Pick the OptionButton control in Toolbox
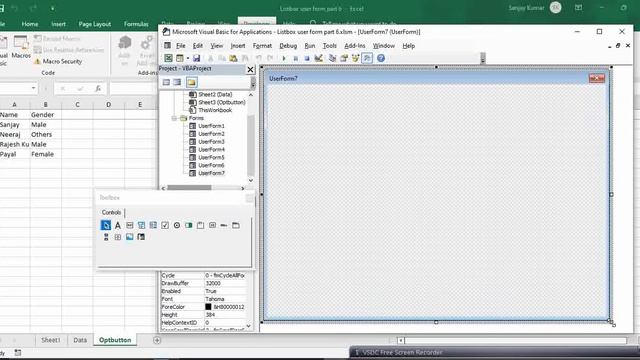640x360 pixels. tap(177, 225)
